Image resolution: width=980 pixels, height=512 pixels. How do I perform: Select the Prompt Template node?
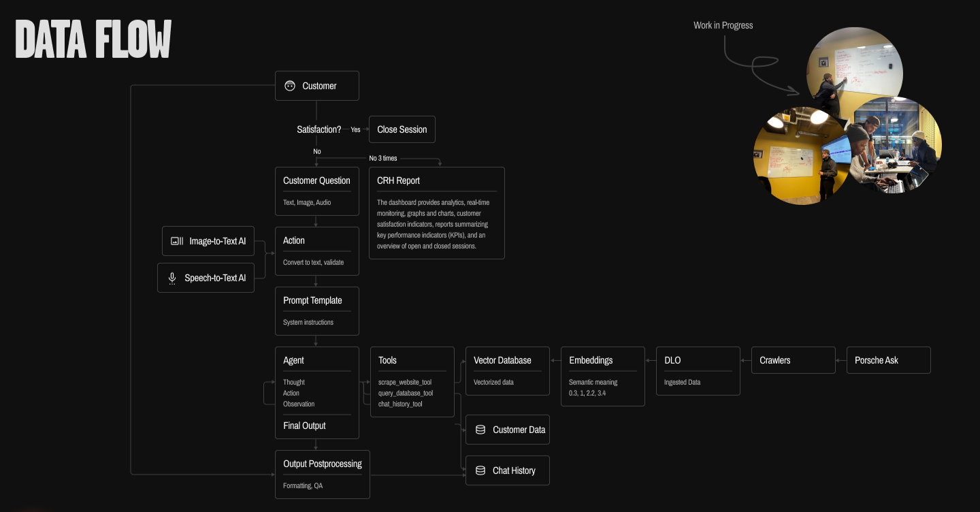pos(316,310)
